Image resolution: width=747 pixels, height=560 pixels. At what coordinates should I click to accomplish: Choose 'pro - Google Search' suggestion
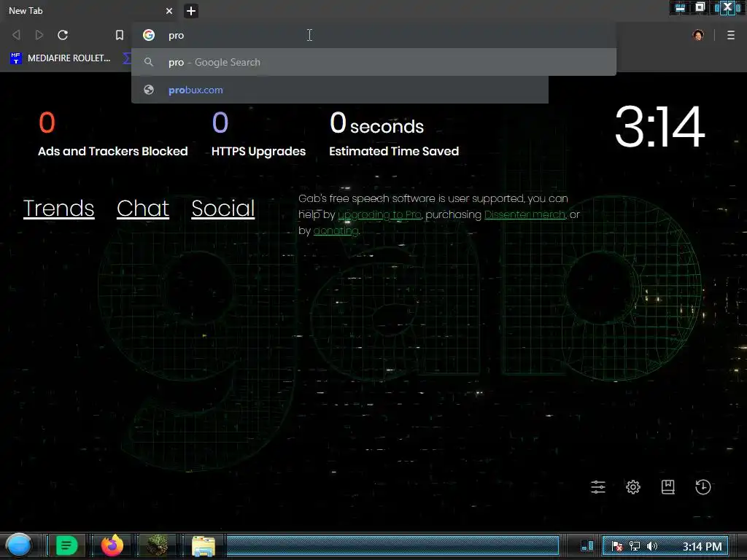pos(374,63)
